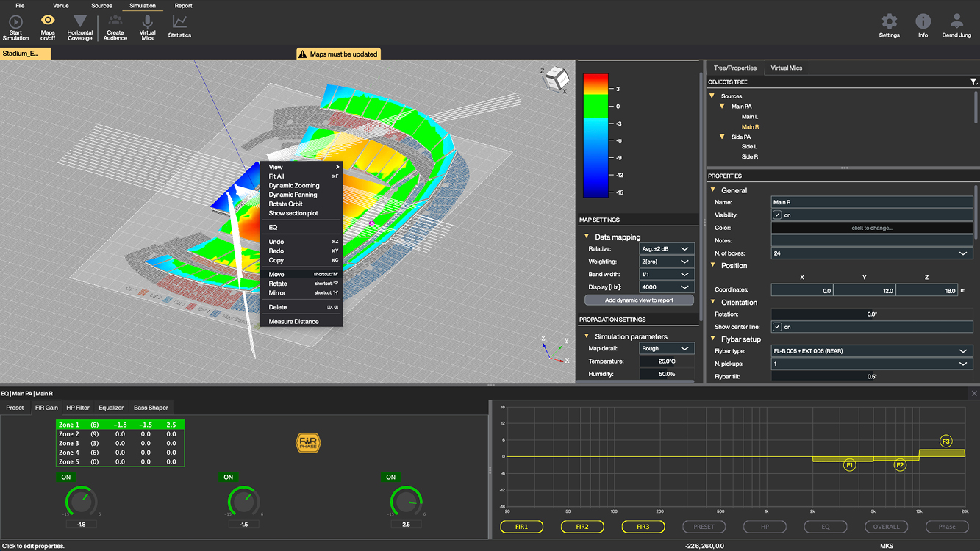Open the Virtual Mics tool
980x551 pixels.
click(148, 22)
